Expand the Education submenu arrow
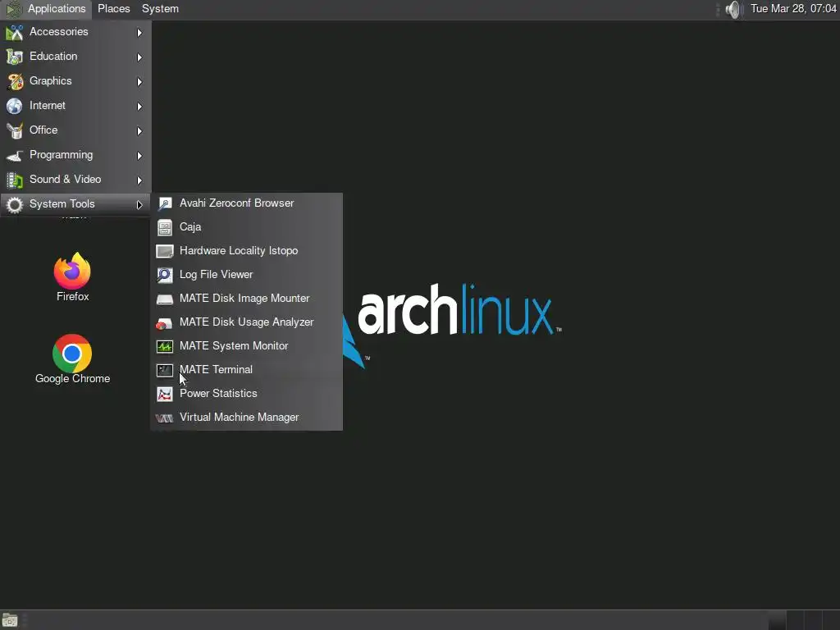The width and height of the screenshot is (840, 630). coord(139,57)
